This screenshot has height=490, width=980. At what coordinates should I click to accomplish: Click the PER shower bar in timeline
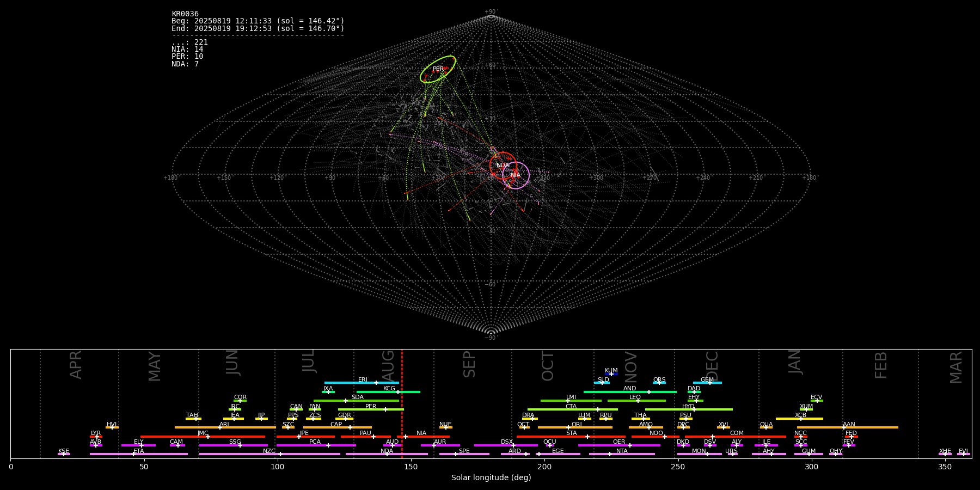pyautogui.click(x=371, y=409)
